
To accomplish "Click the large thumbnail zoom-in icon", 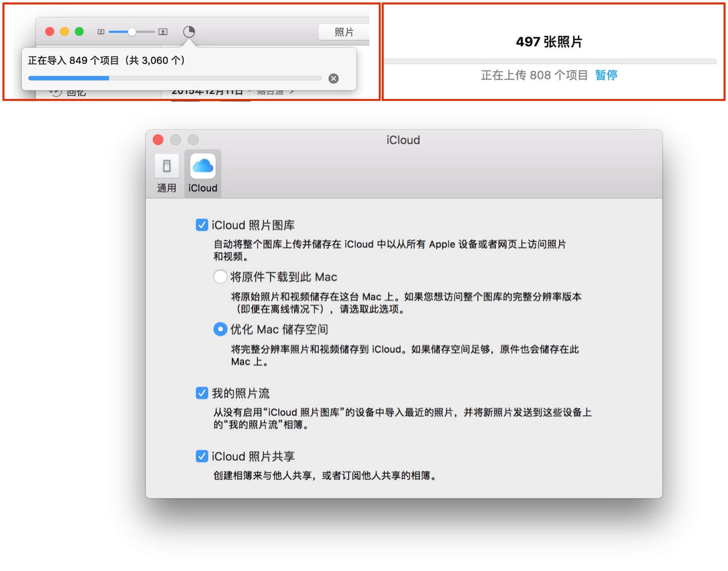I will click(x=163, y=32).
